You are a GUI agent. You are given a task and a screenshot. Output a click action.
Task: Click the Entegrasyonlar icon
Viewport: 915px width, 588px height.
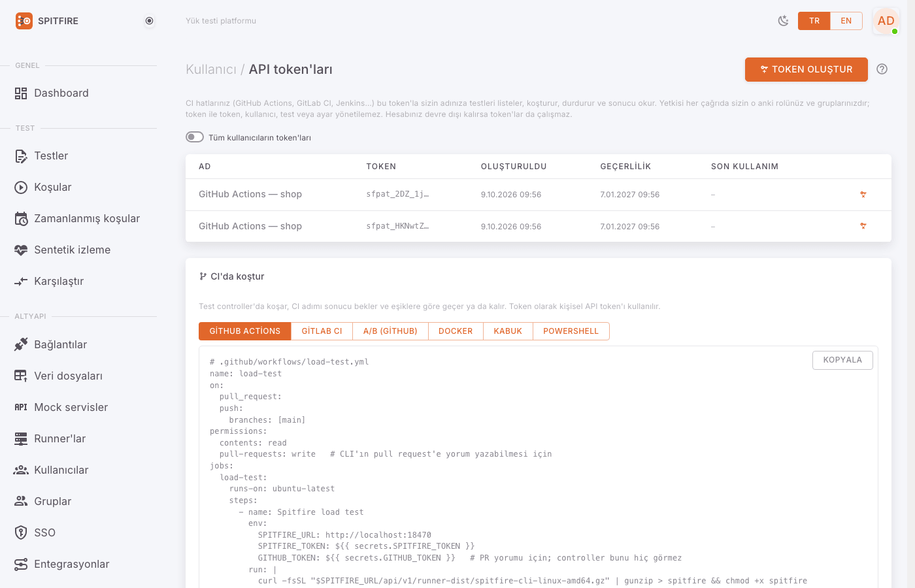(21, 564)
